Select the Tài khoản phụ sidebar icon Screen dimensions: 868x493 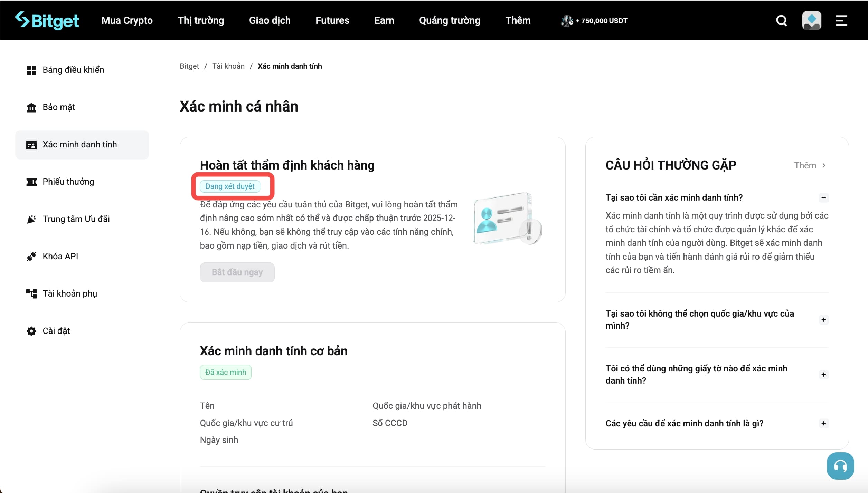pos(31,293)
